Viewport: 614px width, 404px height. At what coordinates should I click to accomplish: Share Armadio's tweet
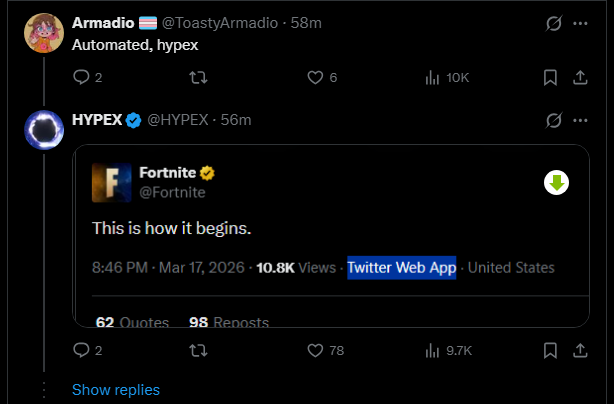[x=580, y=77]
